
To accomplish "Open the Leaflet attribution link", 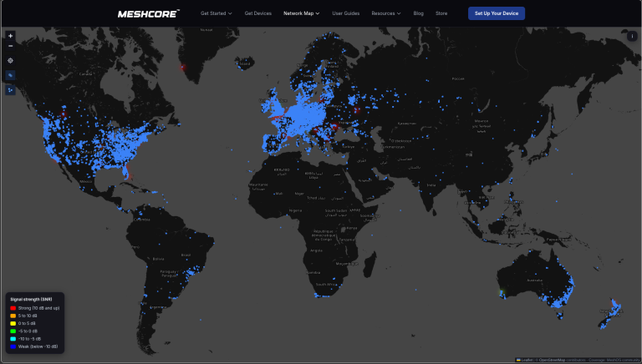I will 524,361.
